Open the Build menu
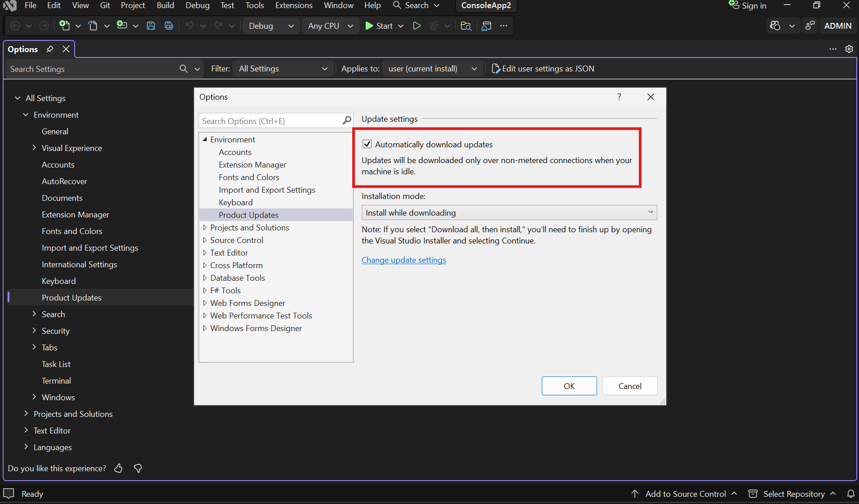The image size is (859, 504). [165, 5]
